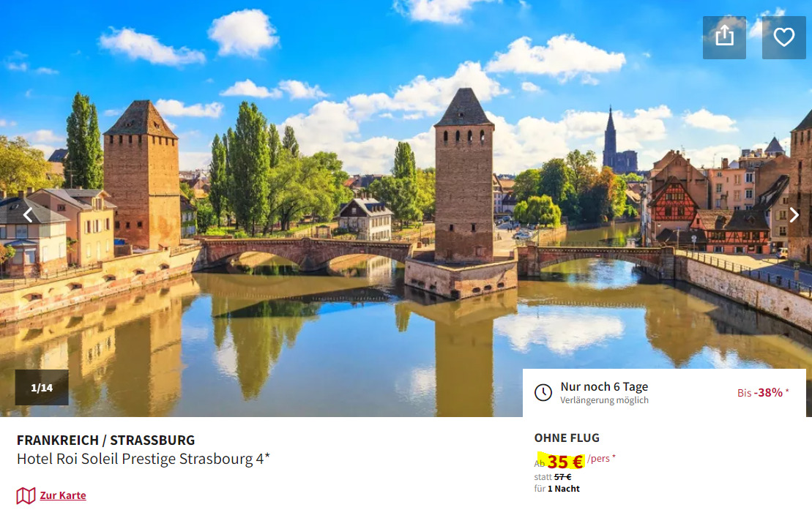Click the share icon on the photo

pyautogui.click(x=724, y=37)
